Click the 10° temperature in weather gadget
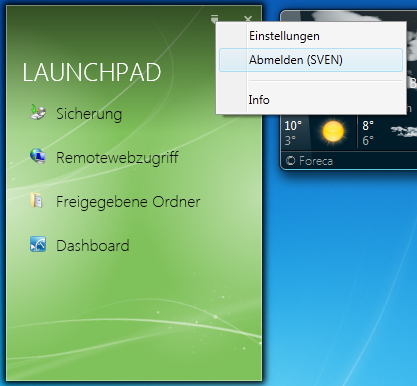This screenshot has height=386, width=417. 293,126
